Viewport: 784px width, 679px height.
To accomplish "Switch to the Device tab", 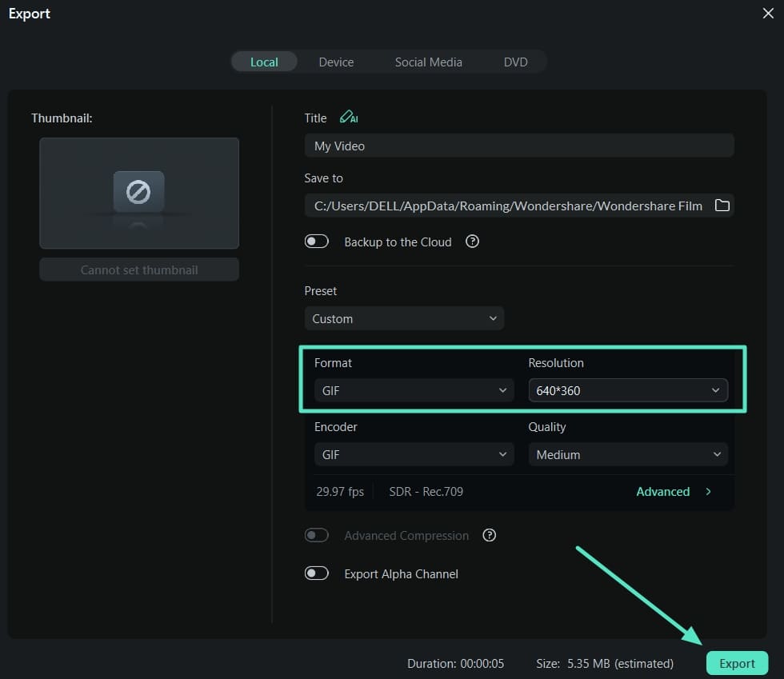I will click(x=336, y=62).
